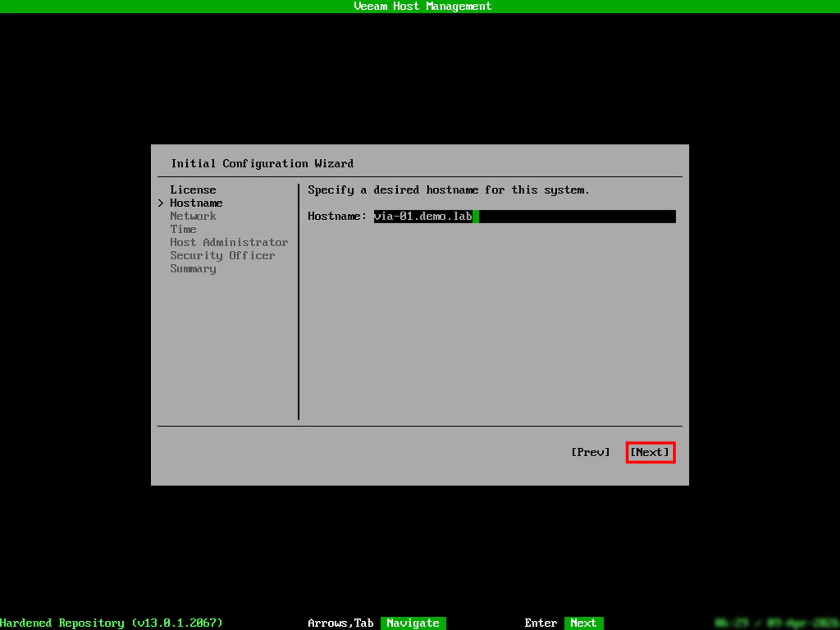This screenshot has width=840, height=630.
Task: Select the License wizard step
Action: point(193,189)
